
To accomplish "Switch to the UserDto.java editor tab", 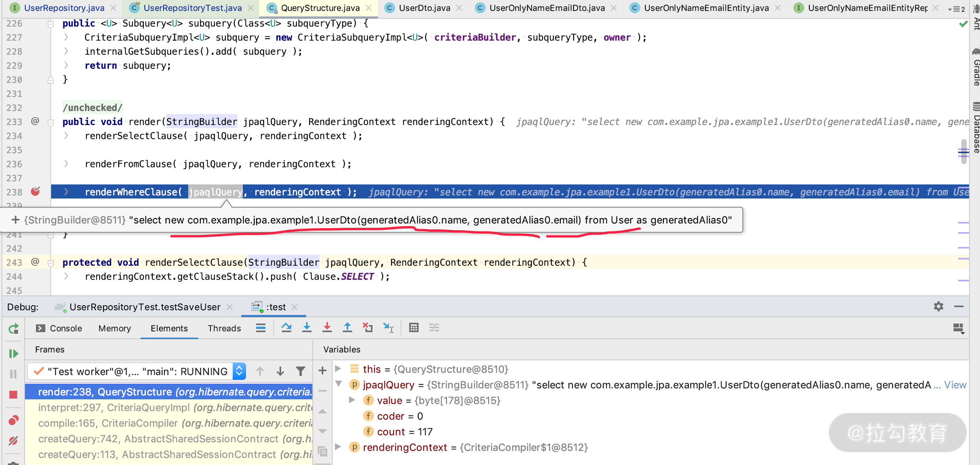I will (x=424, y=8).
